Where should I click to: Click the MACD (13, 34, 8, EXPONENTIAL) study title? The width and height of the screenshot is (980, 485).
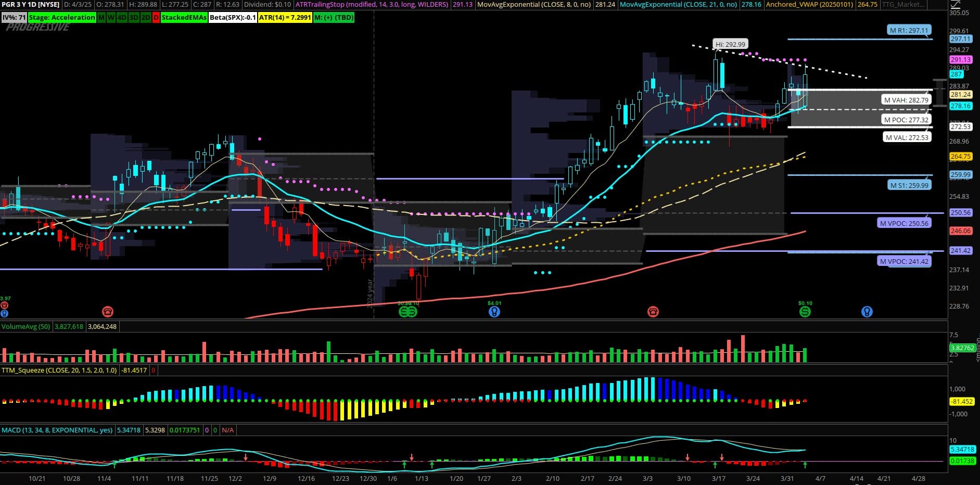(x=57, y=430)
